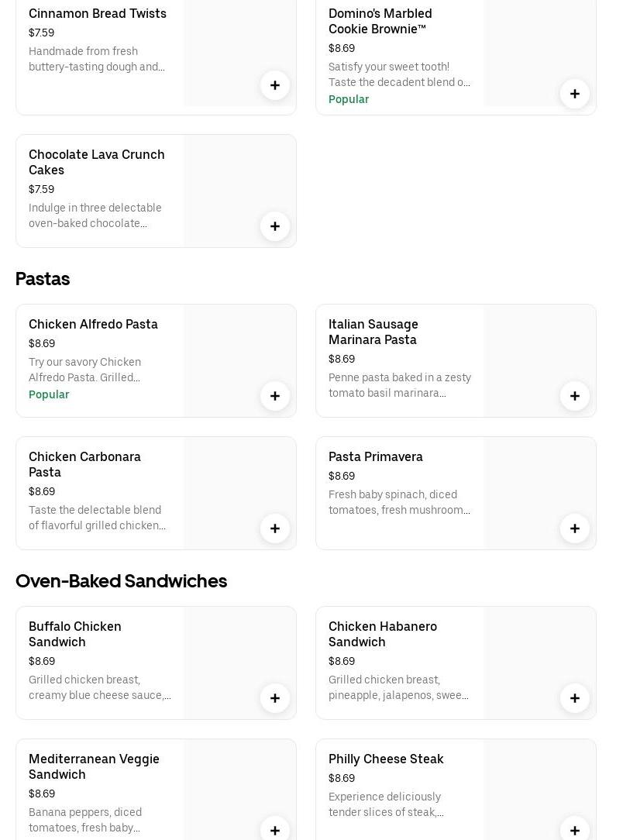The height and width of the screenshot is (840, 623).
Task: Add Chocolate Lava Crunch Cakes to cart
Action: (x=275, y=226)
